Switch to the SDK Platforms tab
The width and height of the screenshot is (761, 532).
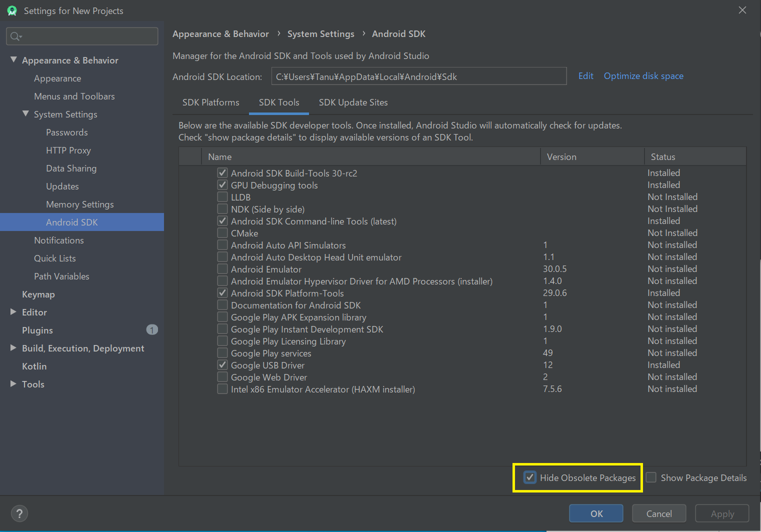(210, 102)
